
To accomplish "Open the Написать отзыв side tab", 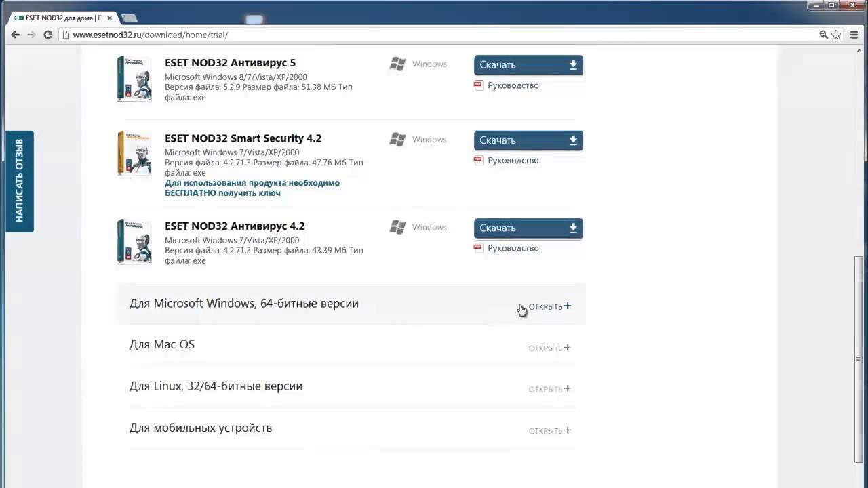I will click(20, 181).
